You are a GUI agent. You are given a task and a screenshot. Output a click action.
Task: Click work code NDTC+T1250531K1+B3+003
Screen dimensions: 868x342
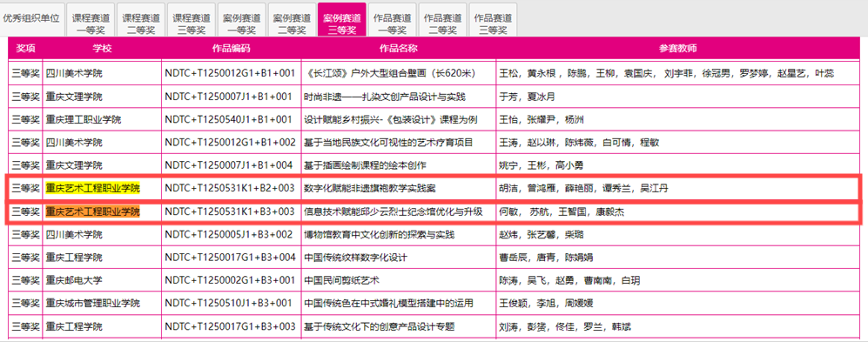230,211
